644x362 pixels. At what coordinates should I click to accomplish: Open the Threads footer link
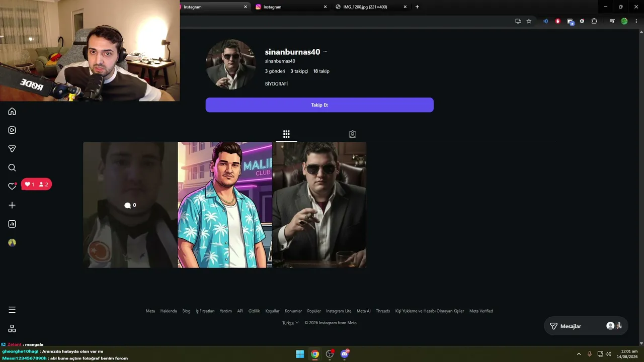[383, 311]
